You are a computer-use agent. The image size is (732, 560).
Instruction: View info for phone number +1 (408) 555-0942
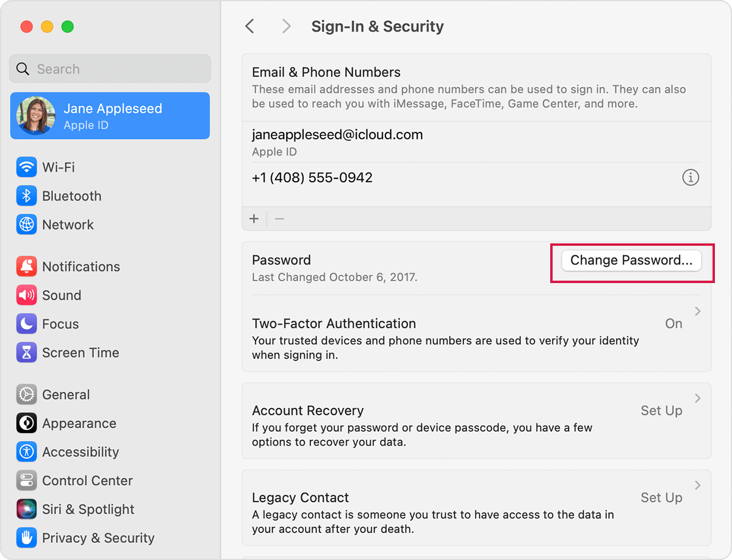click(x=691, y=178)
